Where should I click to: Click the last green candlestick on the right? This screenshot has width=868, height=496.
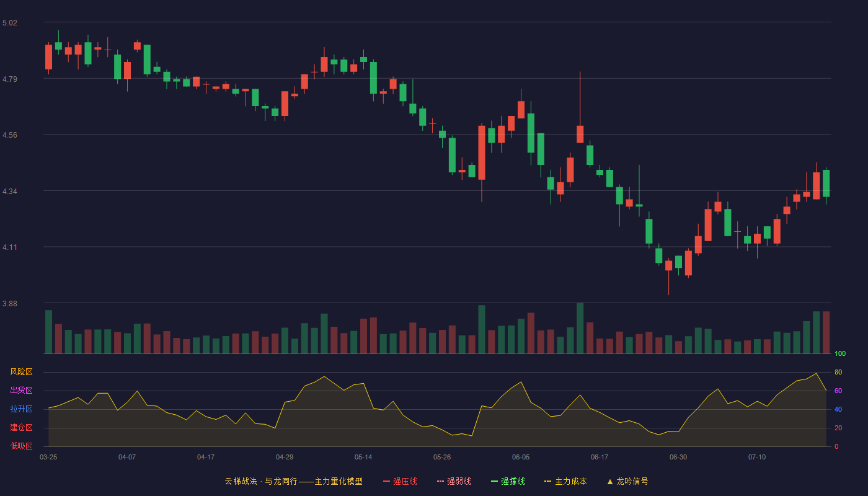pyautogui.click(x=826, y=184)
